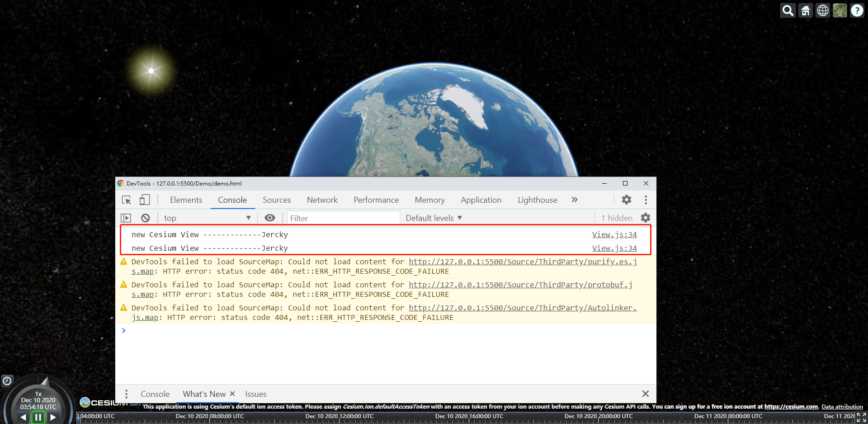The image size is (868, 424).
Task: Expand more DevTools tabs chevron
Action: [x=574, y=200]
